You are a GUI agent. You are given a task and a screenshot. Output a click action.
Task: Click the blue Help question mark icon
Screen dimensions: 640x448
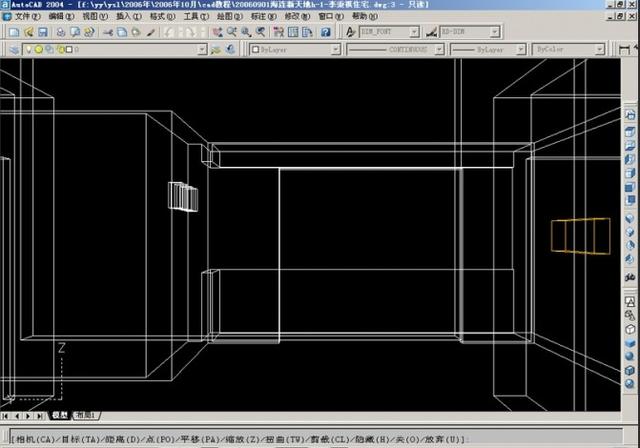click(x=325, y=32)
